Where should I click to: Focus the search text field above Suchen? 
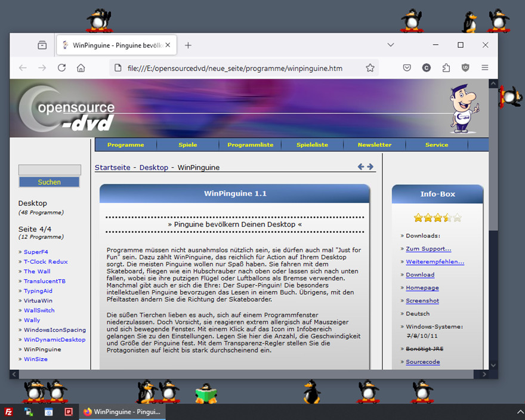tap(50, 170)
